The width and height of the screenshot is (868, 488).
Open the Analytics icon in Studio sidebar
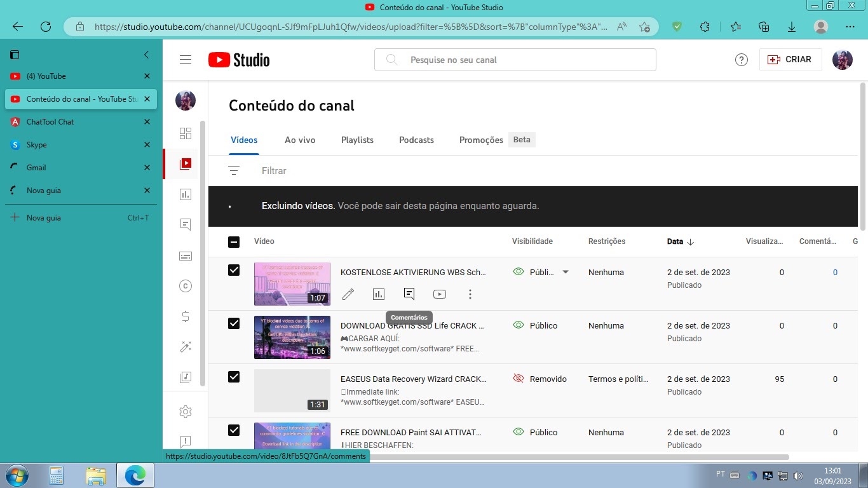[186, 194]
